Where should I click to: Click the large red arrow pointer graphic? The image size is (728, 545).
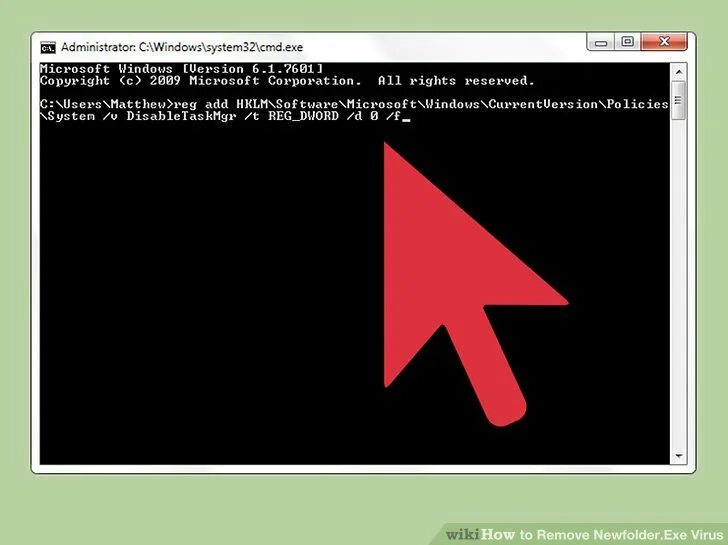click(460, 279)
